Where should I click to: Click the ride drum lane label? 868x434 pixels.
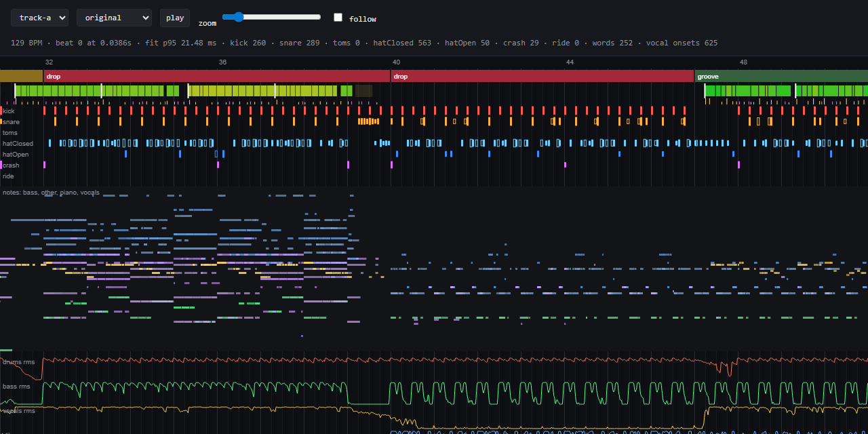coord(8,176)
